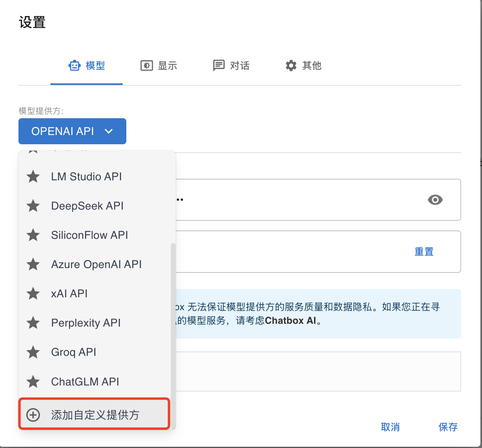Click the star icon beside DeepSeek API
Viewport: 482px width, 448px height.
coord(33,206)
